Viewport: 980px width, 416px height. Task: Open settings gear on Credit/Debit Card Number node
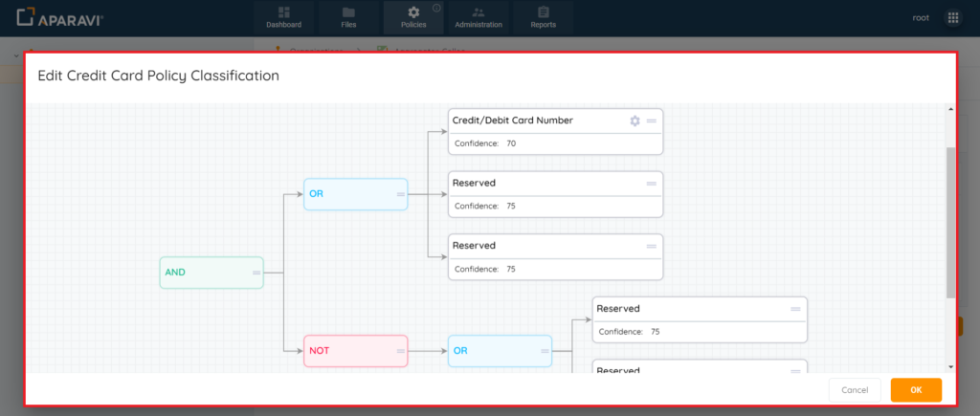[635, 120]
